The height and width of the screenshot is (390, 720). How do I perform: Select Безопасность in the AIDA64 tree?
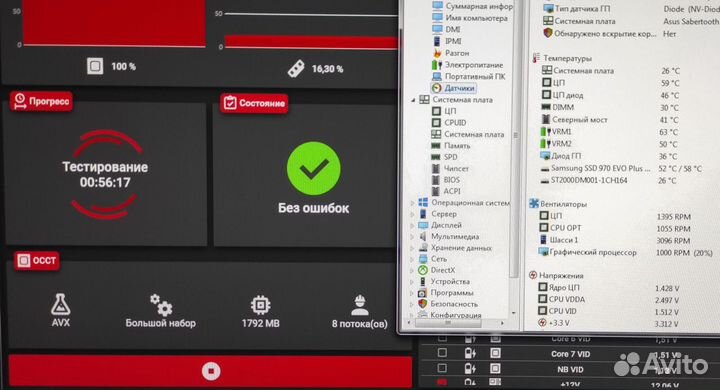pyautogui.click(x=454, y=304)
